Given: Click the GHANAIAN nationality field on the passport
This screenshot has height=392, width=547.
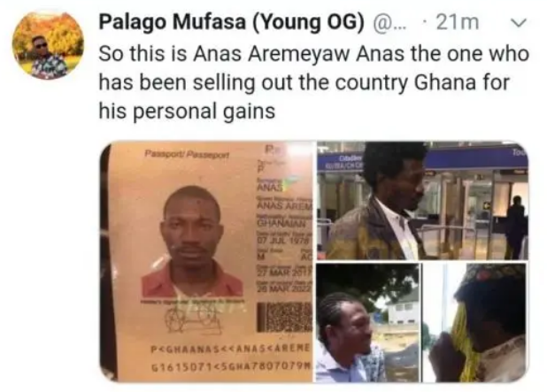Looking at the screenshot, I should click(x=281, y=222).
